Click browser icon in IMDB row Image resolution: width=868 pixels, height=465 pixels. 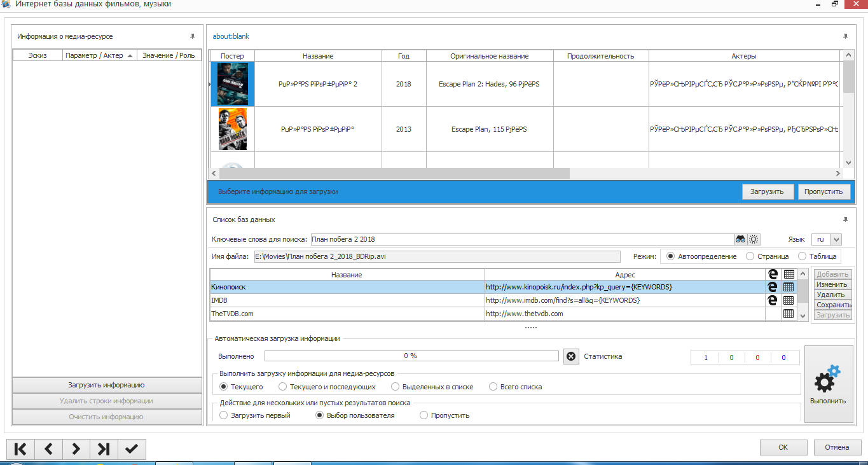[773, 300]
